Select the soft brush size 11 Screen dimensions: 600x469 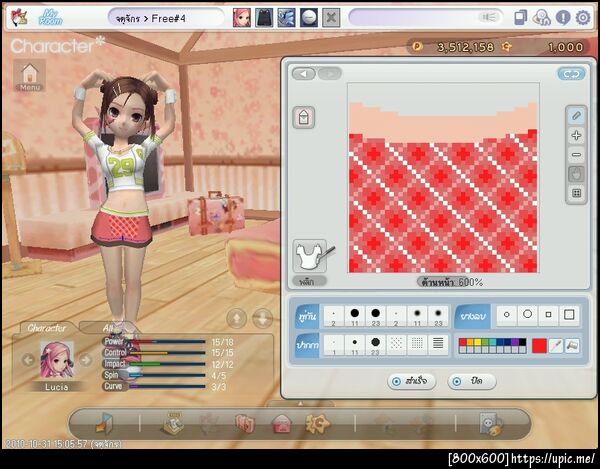pos(417,316)
